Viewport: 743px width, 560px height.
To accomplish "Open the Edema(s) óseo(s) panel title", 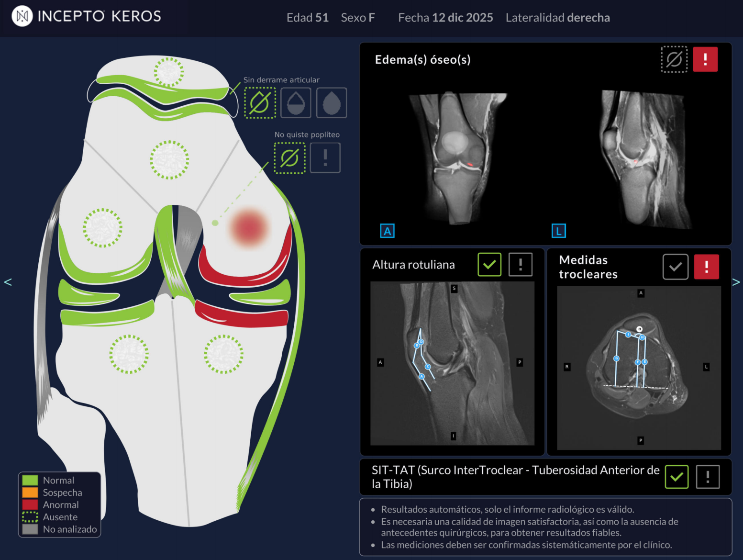I will (x=422, y=60).
